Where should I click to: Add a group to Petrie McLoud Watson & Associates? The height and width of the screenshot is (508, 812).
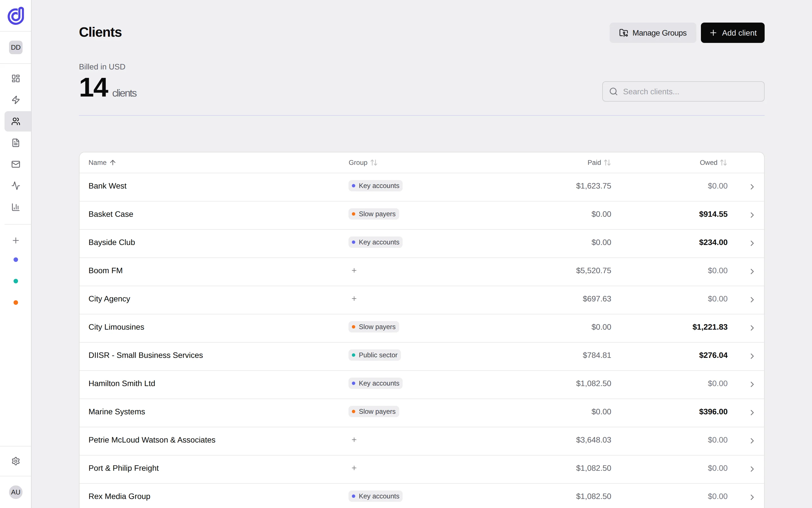[x=354, y=440]
